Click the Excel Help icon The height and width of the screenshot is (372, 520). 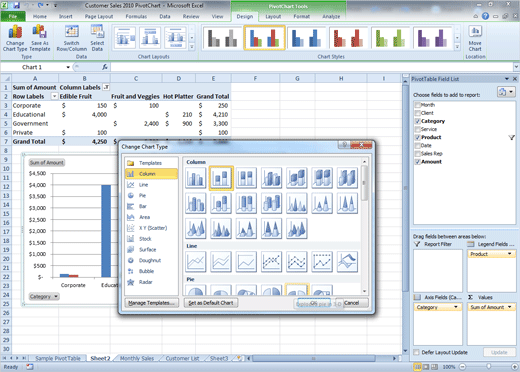[x=485, y=16]
